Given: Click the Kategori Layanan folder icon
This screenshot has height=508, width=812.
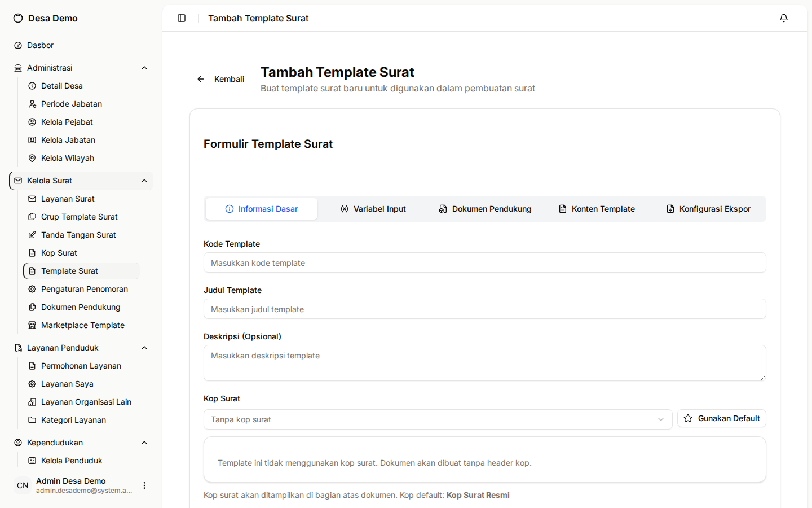Looking at the screenshot, I should click(x=32, y=420).
